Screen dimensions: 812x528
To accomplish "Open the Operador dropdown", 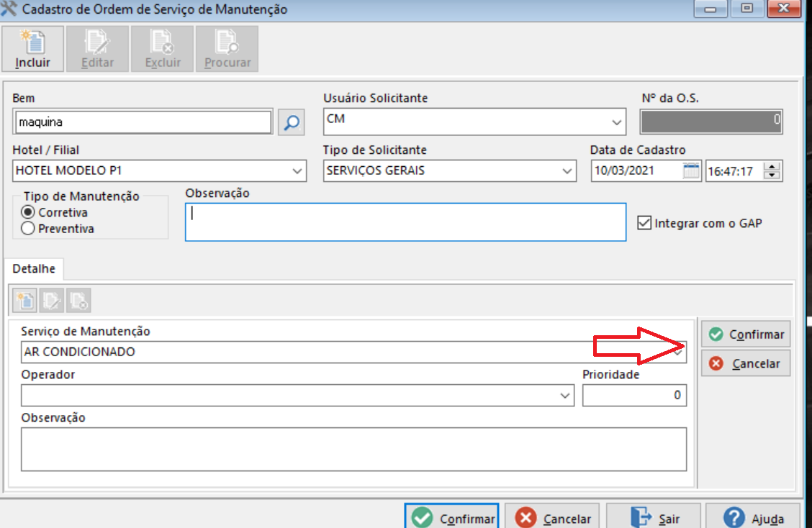I will (x=565, y=396).
